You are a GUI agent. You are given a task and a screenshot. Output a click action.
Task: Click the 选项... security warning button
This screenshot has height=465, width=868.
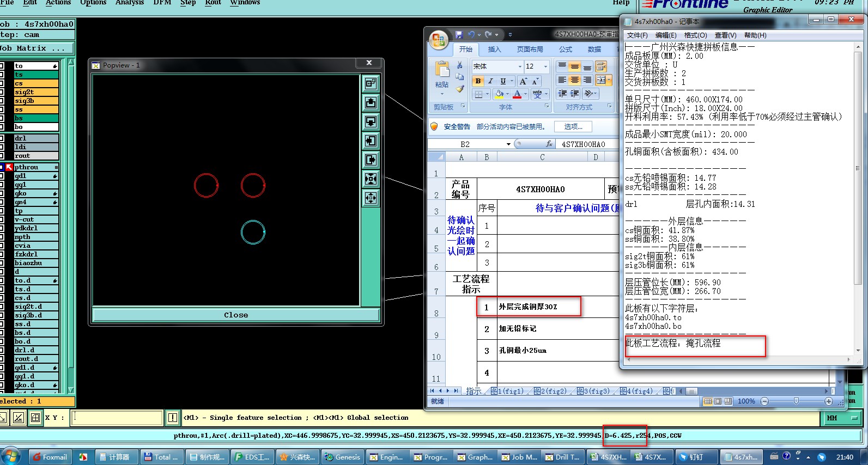pos(573,126)
